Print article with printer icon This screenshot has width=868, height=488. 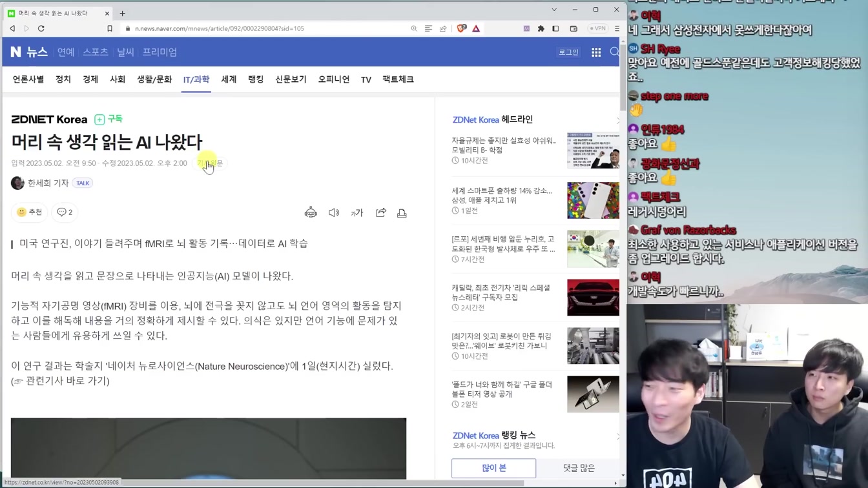click(x=402, y=212)
